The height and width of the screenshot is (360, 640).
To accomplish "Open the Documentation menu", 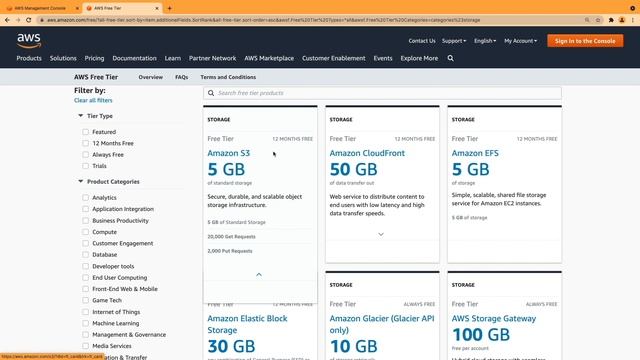I will click(x=134, y=58).
